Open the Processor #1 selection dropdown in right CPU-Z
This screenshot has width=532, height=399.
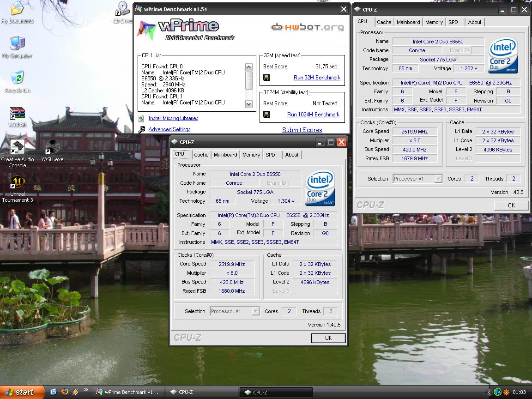click(438, 178)
